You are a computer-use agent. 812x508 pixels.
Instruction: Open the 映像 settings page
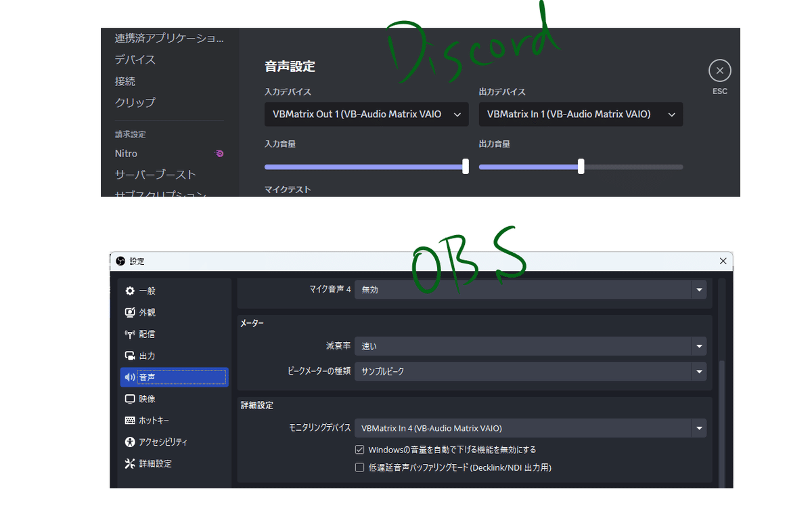coord(145,398)
